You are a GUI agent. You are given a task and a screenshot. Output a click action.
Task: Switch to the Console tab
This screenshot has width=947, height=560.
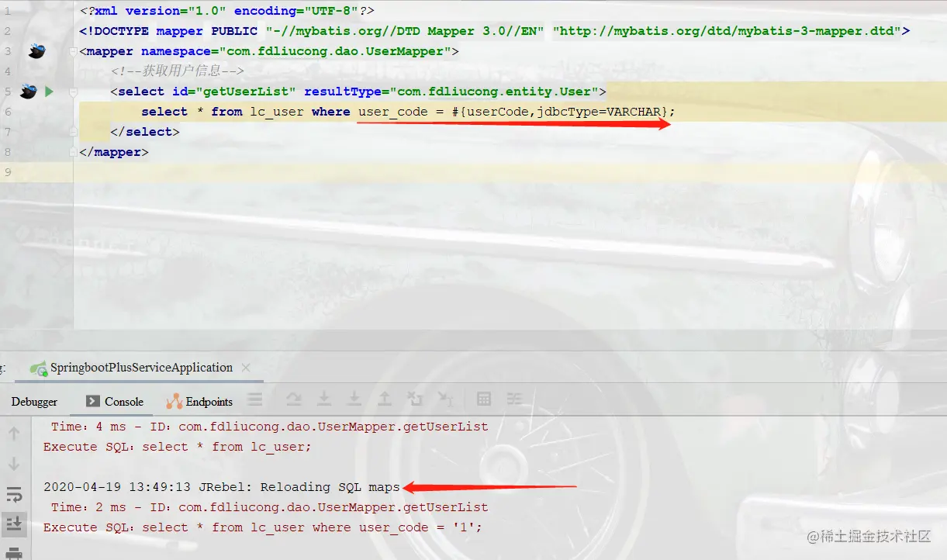coord(115,402)
